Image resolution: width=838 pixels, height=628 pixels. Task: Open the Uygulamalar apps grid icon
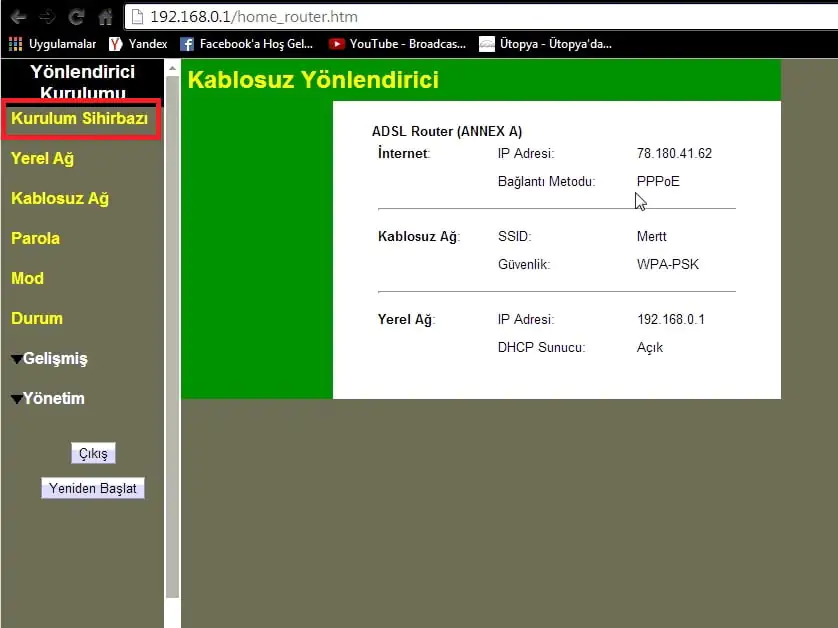tap(15, 44)
